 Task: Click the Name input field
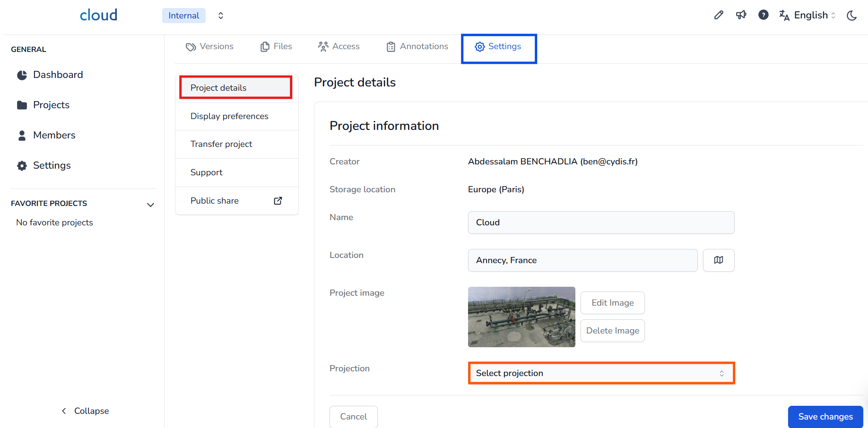point(601,223)
